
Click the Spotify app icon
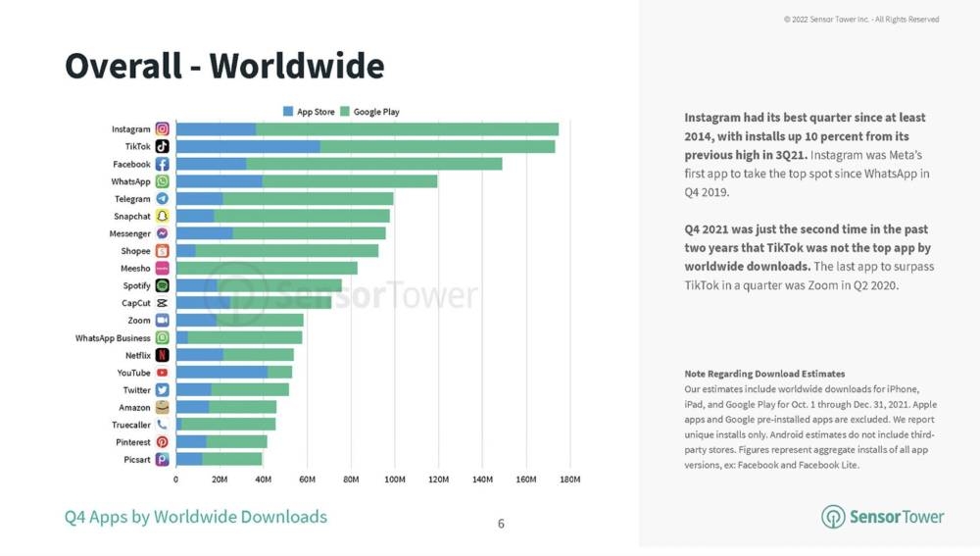pyautogui.click(x=162, y=285)
